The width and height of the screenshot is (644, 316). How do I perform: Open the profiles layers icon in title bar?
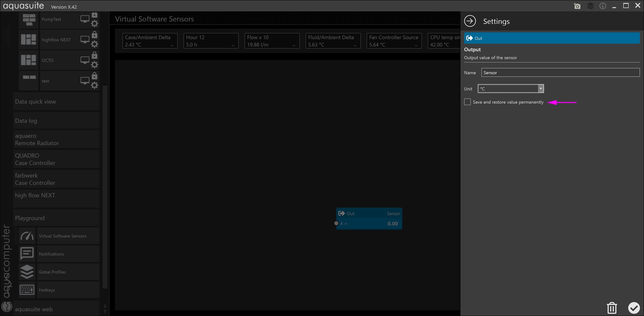pos(590,6)
